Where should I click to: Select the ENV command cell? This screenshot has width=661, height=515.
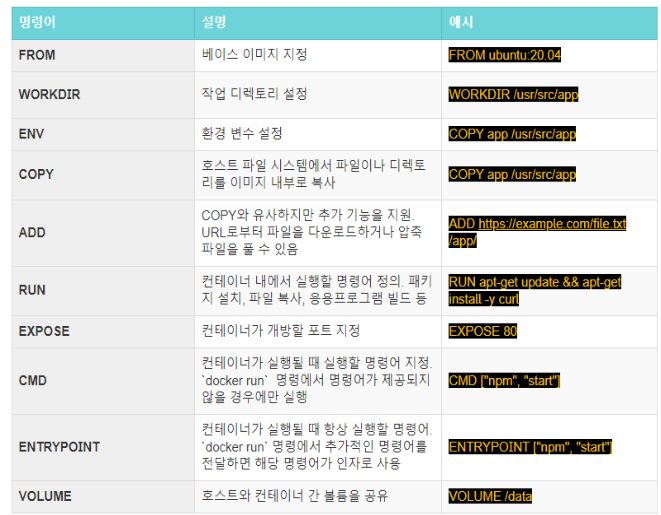coord(103,134)
